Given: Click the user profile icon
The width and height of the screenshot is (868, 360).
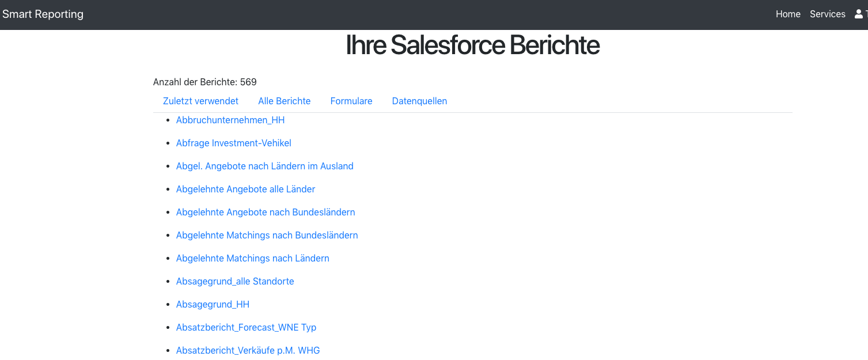Looking at the screenshot, I should pos(859,14).
